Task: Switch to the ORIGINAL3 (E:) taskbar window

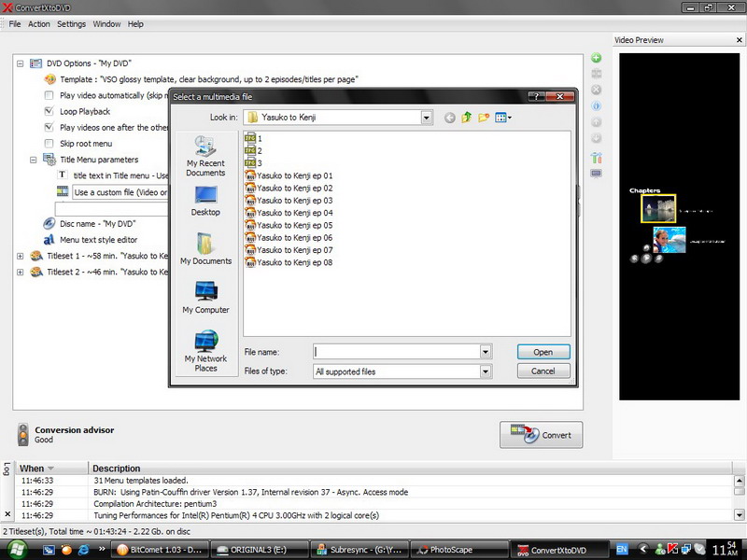Action: pos(260,550)
